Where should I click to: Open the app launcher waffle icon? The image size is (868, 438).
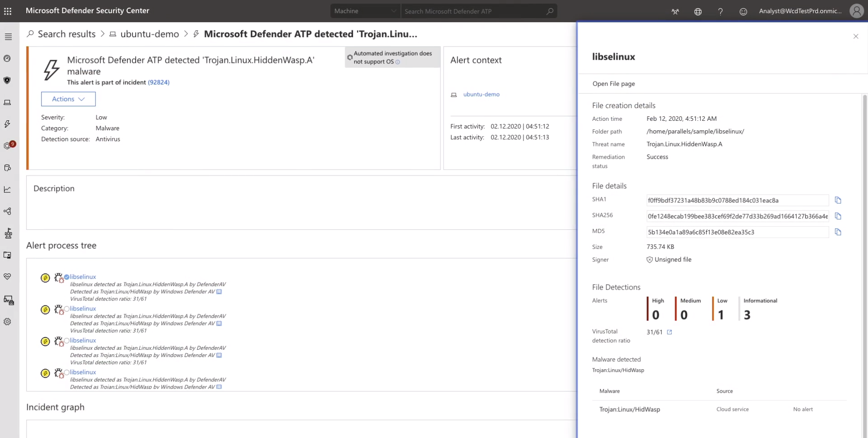8,11
